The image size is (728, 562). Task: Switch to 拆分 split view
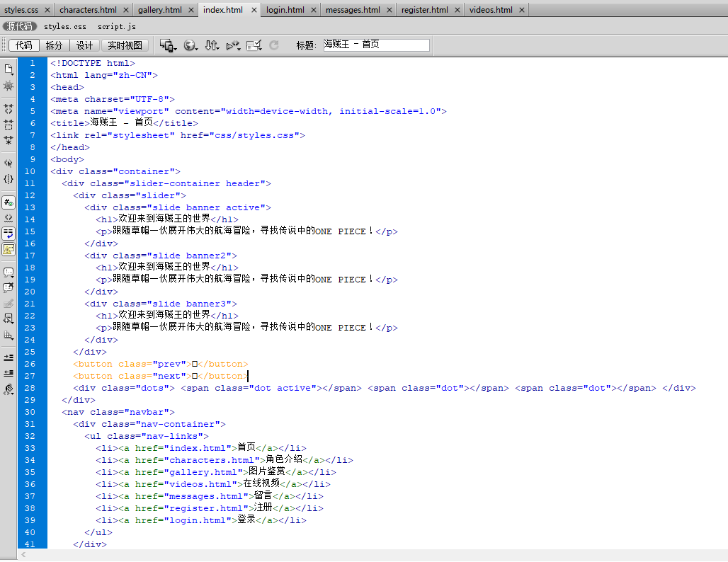tap(54, 45)
